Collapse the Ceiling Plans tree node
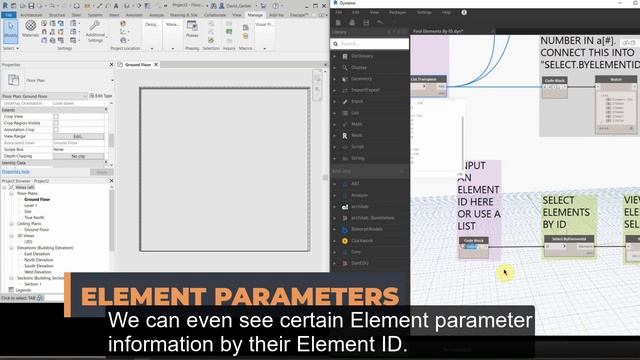Viewport: 640px width, 360px height. 11,224
